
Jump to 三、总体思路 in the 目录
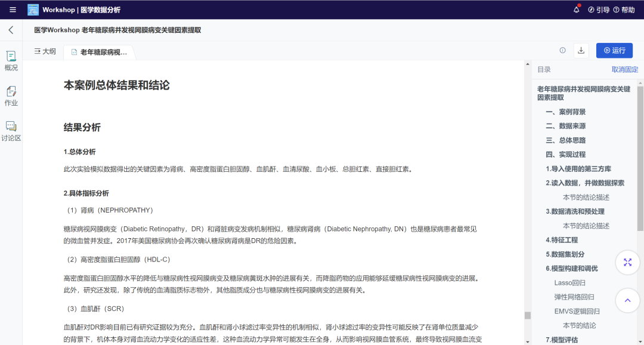565,140
